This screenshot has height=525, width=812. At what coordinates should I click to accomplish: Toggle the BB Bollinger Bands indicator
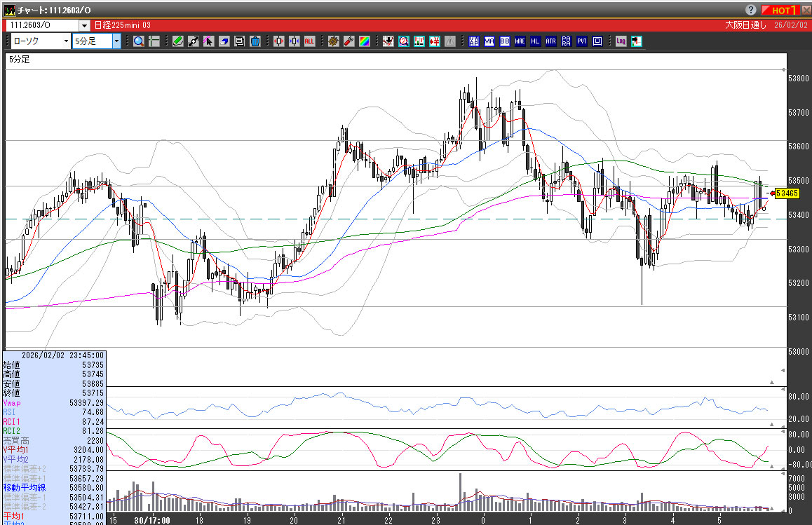pyautogui.click(x=504, y=41)
